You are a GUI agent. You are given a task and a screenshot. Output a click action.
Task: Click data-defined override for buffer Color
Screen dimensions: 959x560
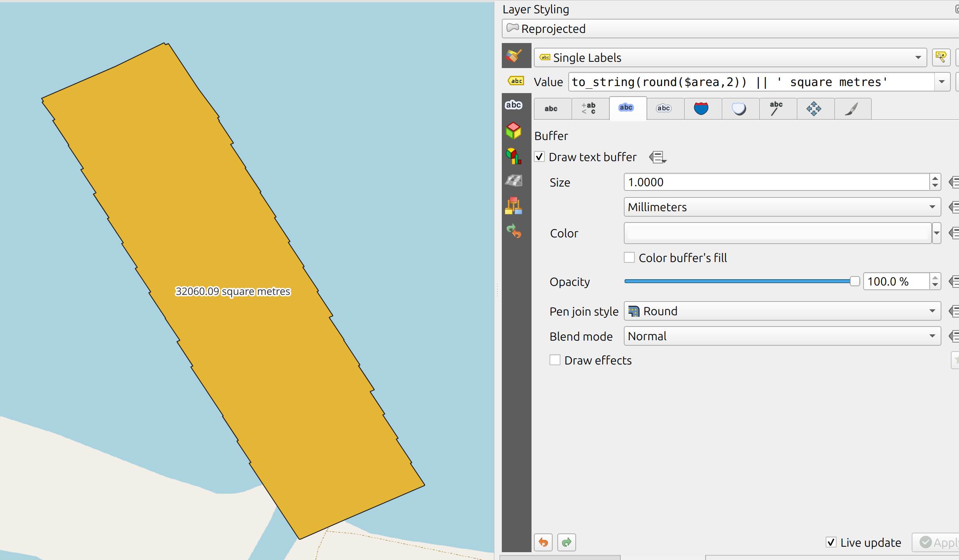point(954,233)
